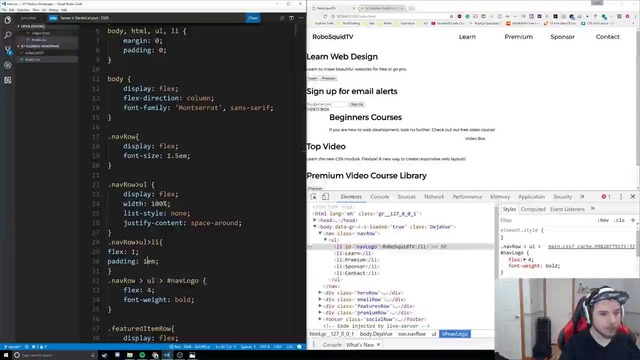This screenshot has width=640, height=360.
Task: Open Source Control view in activity bar
Action: (x=7, y=50)
